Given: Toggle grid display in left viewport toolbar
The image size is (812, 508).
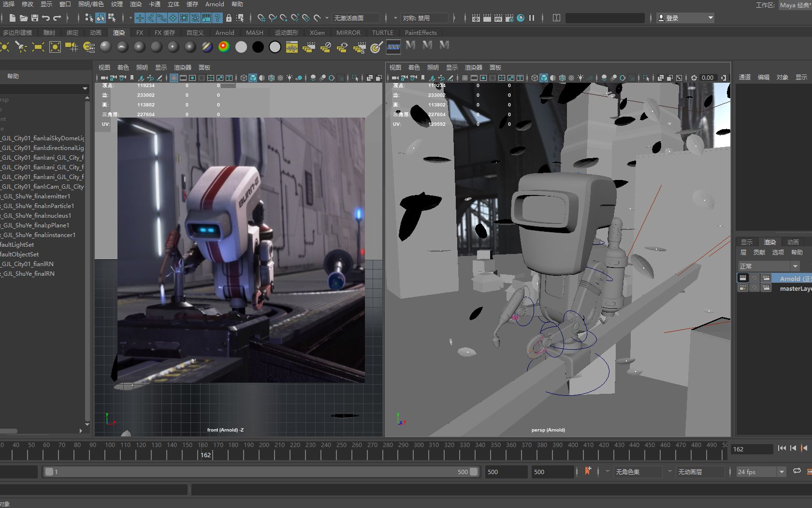Looking at the screenshot, I should [174, 77].
